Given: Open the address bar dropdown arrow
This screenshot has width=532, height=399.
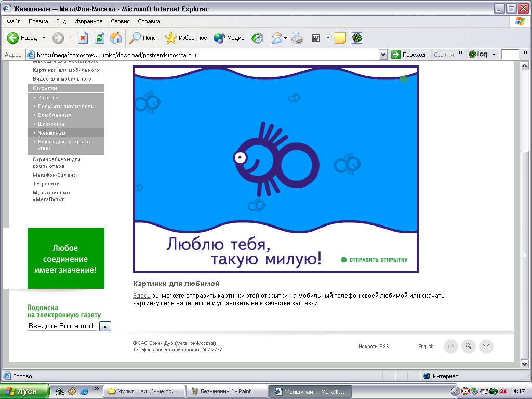Looking at the screenshot, I should [383, 55].
